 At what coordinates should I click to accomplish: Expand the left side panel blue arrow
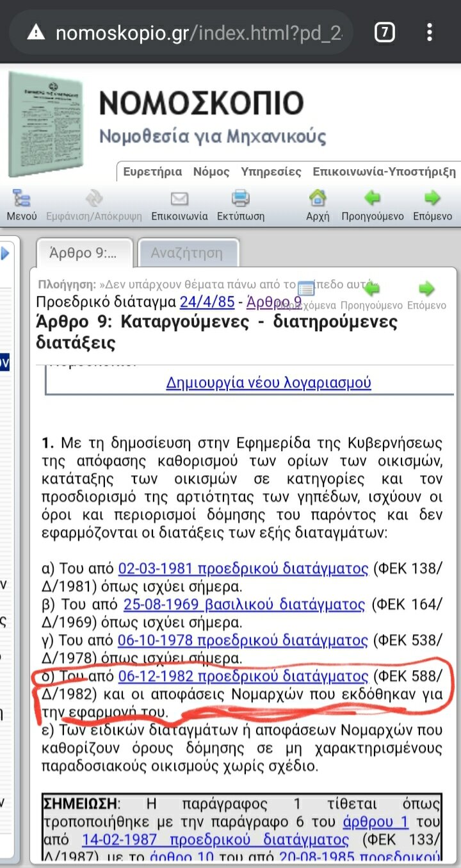[5, 254]
